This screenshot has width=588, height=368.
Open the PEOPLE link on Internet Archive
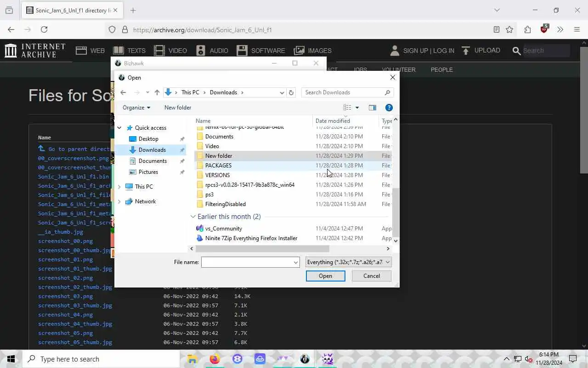pyautogui.click(x=442, y=70)
